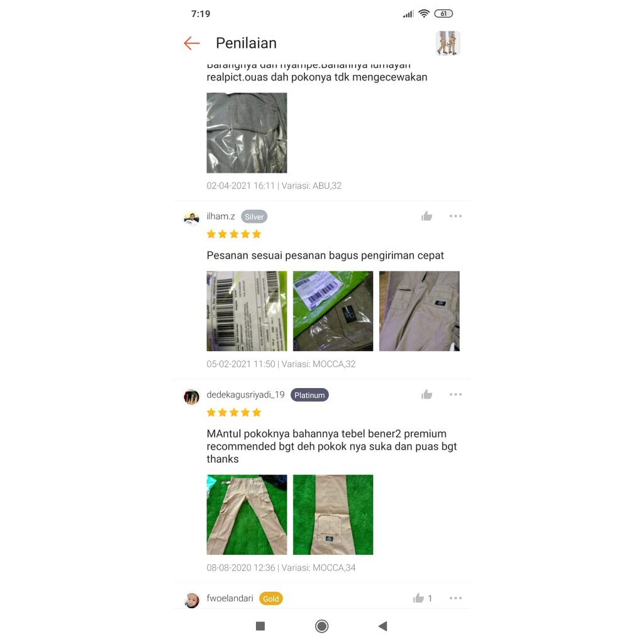Viewport: 644px width, 644px height.
Task: View green package with label photo
Action: 333,311
